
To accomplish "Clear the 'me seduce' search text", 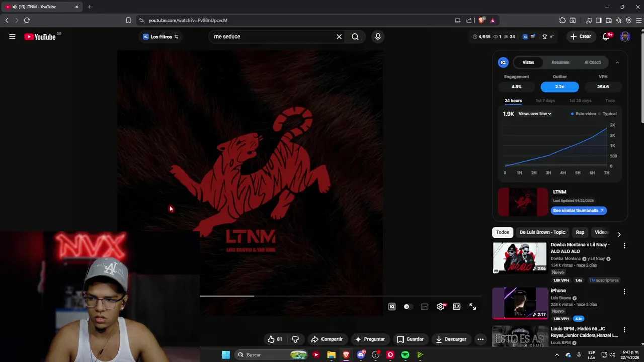I will coord(339,37).
